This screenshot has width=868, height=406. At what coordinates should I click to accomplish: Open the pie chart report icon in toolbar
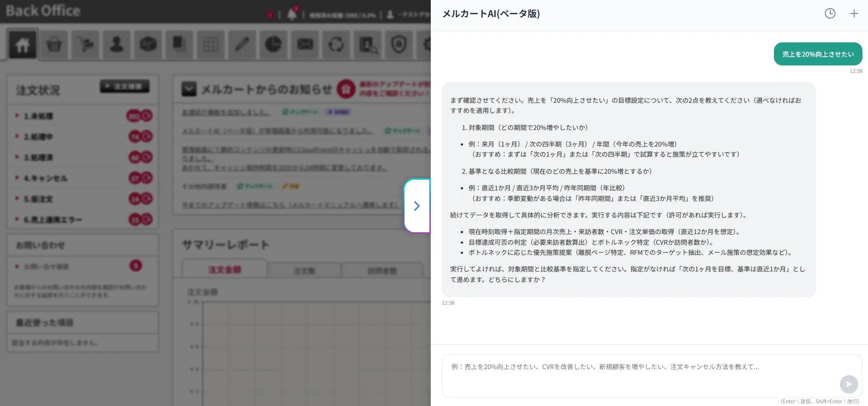[273, 45]
